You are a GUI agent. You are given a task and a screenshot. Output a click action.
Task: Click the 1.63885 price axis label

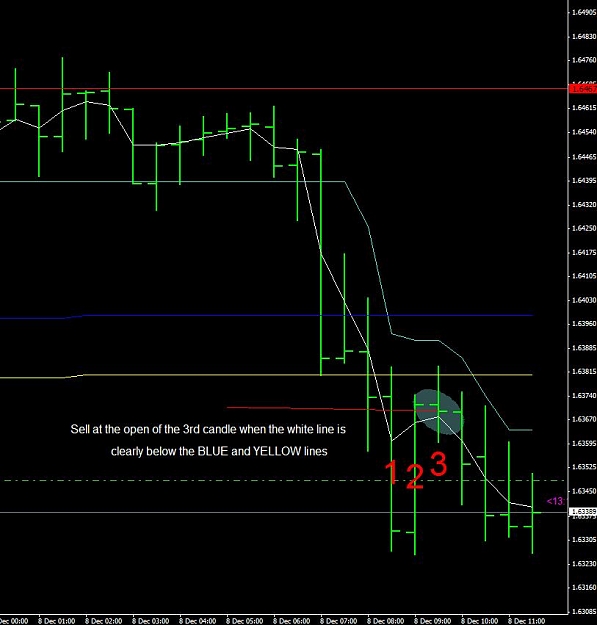coord(584,348)
